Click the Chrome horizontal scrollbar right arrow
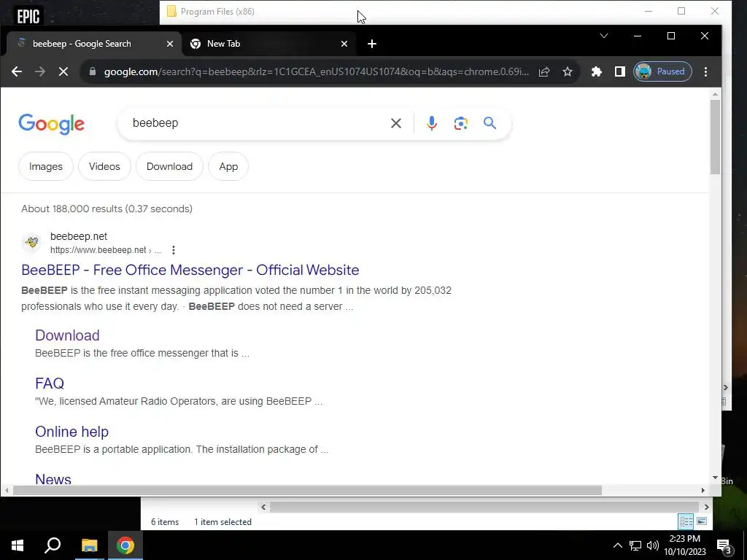The width and height of the screenshot is (747, 560). coord(703,491)
